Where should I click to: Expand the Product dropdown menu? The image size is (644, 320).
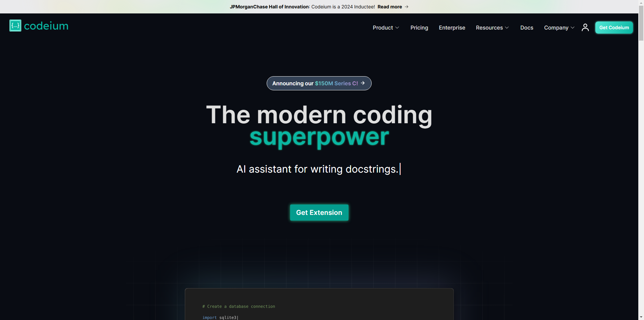pos(386,28)
